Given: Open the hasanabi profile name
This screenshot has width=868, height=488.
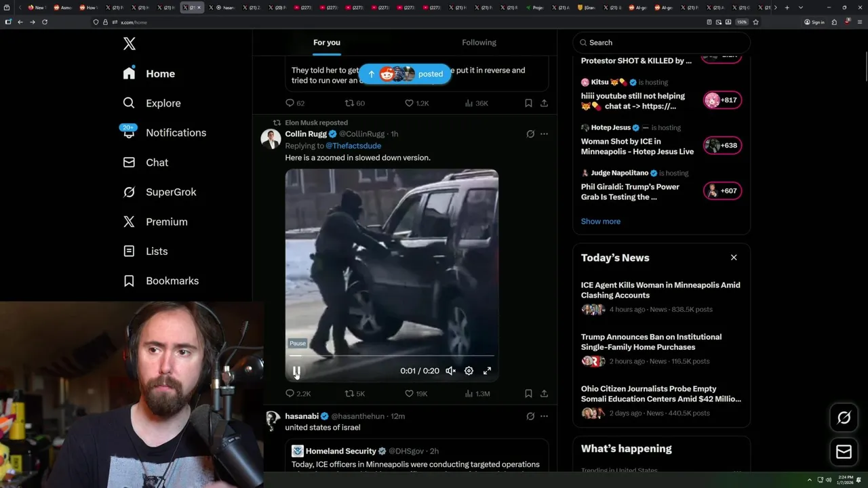Looking at the screenshot, I should click(302, 416).
